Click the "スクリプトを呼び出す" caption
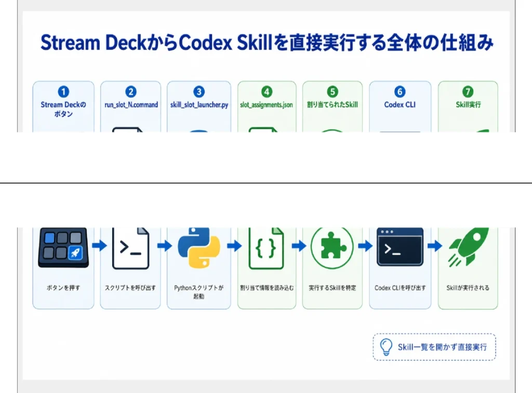Viewport: 532px width, 393px height. pos(130,288)
